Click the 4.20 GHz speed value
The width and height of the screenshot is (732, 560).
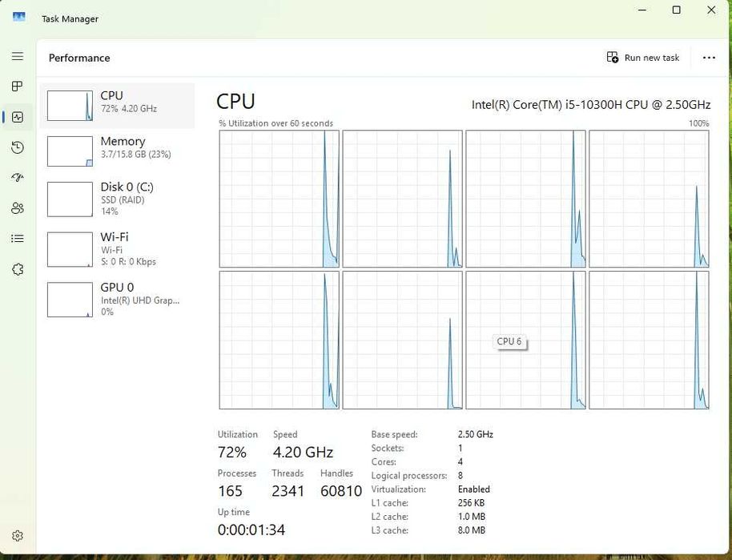click(x=303, y=452)
